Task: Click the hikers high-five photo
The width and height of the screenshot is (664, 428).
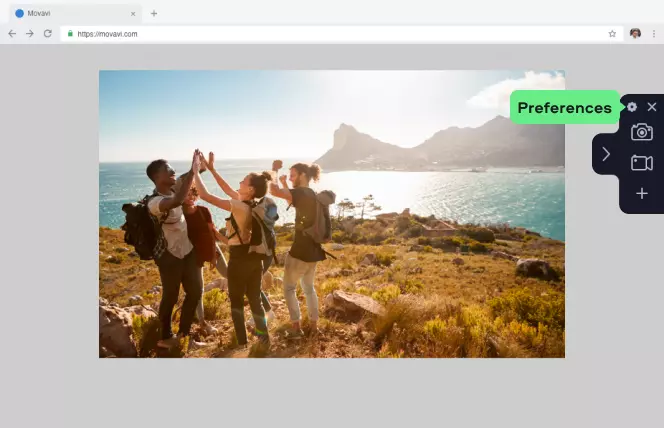Action: [332, 214]
